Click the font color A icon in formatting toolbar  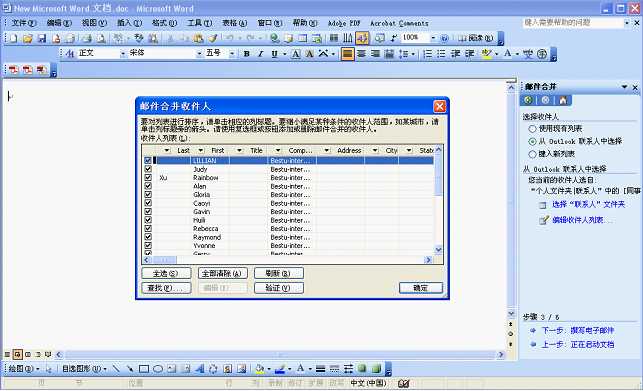(508, 54)
